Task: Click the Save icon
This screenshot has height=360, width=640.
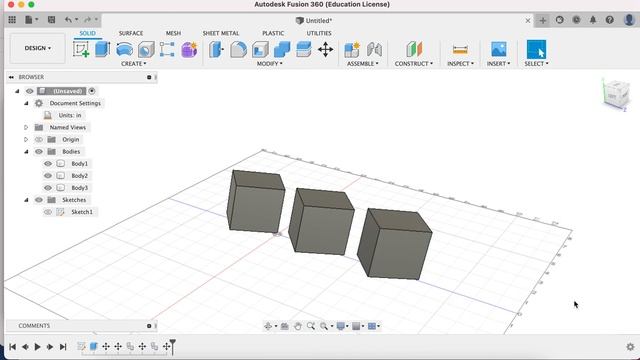Action: (51, 20)
